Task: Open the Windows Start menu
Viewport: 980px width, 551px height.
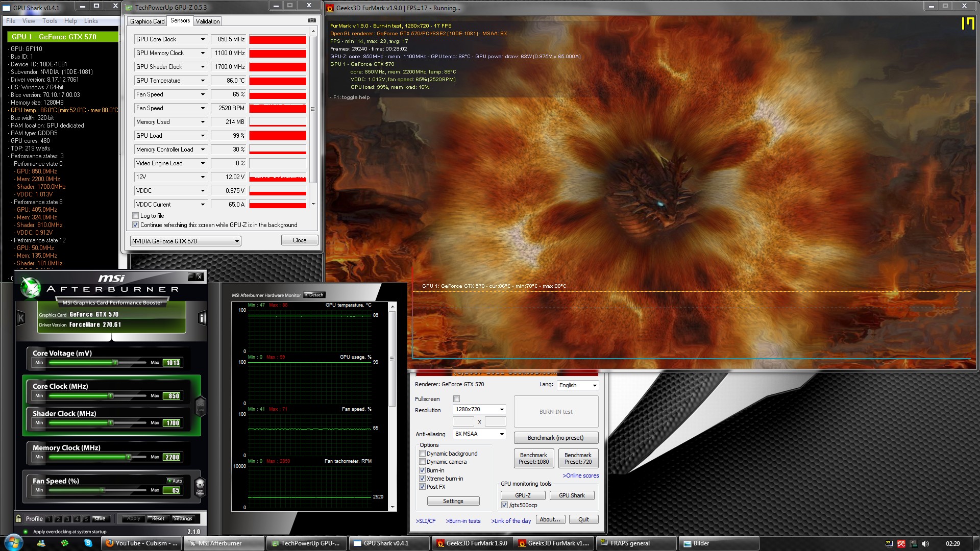Action: pos(13,543)
